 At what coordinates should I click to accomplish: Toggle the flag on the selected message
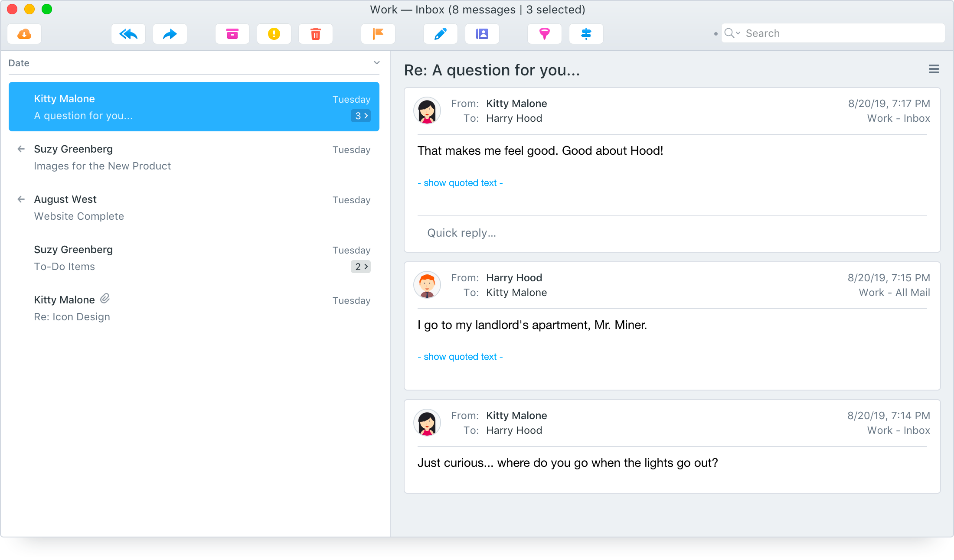pyautogui.click(x=378, y=33)
